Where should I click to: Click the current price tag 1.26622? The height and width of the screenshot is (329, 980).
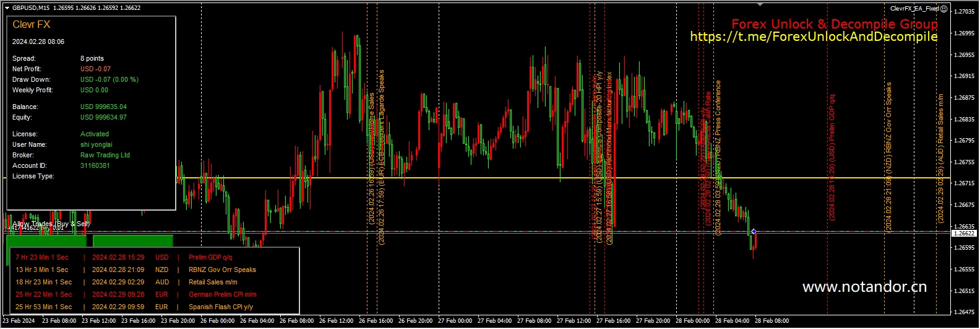[964, 234]
